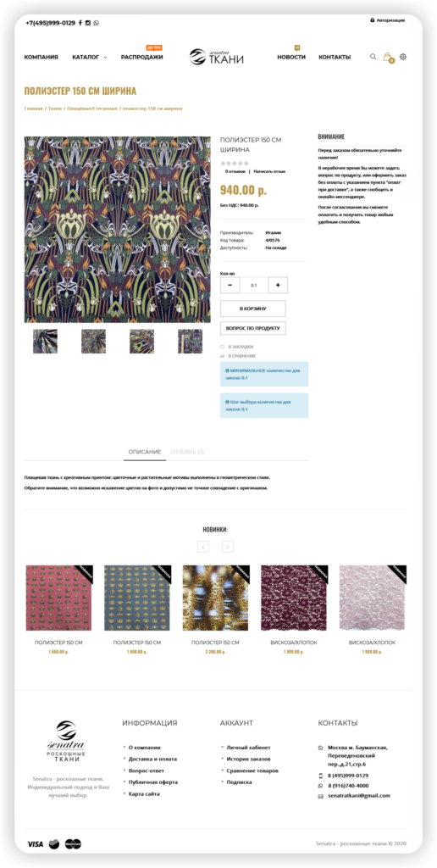
Task: Click the Авторизация link at top right
Action: [x=387, y=20]
